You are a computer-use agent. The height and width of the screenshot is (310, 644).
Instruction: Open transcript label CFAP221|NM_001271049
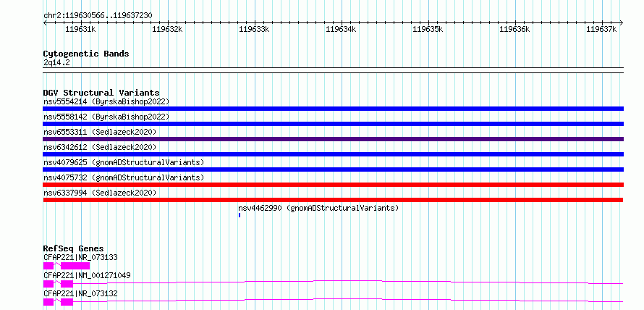[x=87, y=275]
